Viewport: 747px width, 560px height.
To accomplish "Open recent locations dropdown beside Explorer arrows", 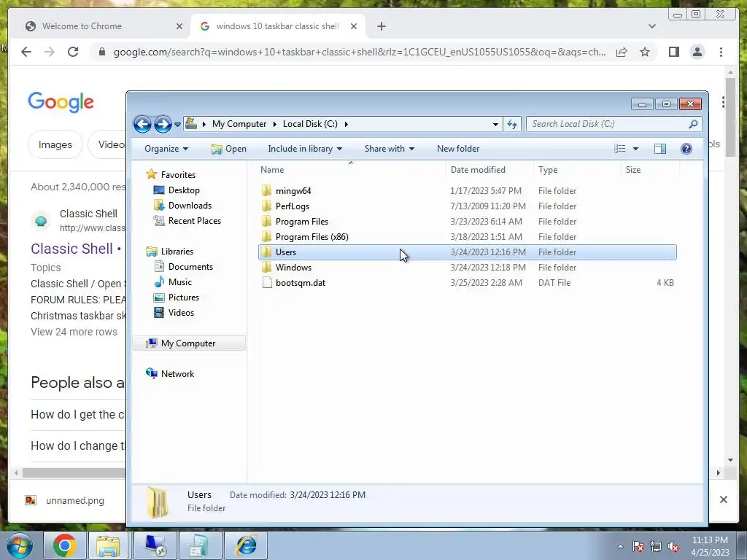I will (x=177, y=124).
